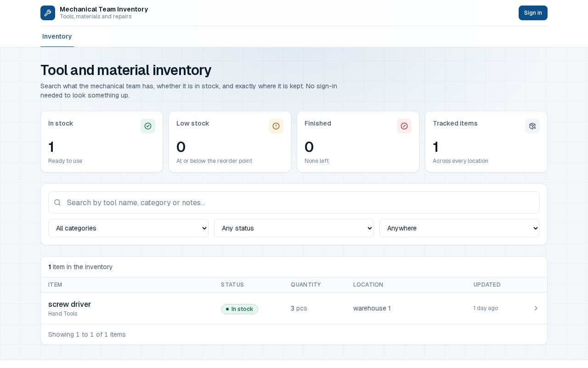Click the At or below the reorder point caption
Viewport: 588px width, 368px height.
point(214,161)
